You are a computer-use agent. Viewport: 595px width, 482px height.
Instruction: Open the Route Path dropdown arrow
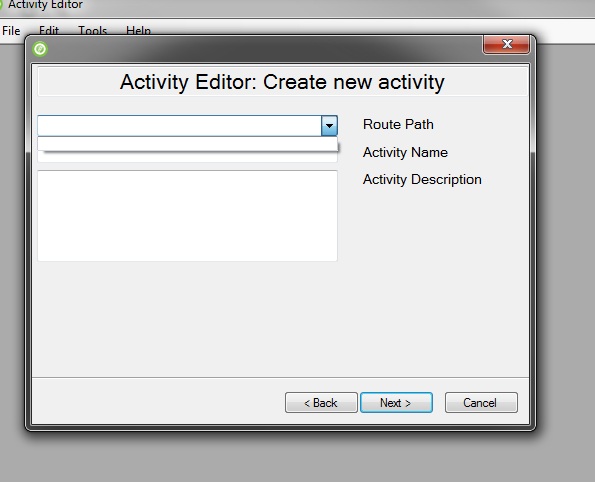coord(329,126)
